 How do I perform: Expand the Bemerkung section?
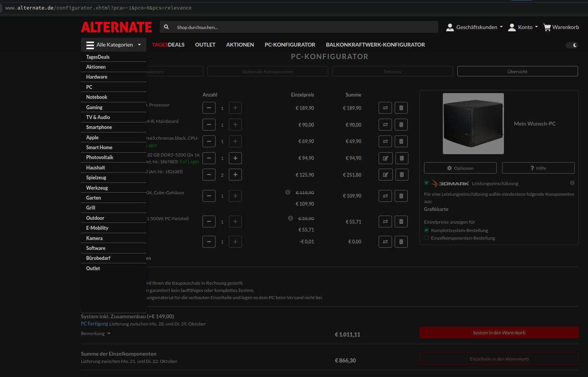pos(96,333)
